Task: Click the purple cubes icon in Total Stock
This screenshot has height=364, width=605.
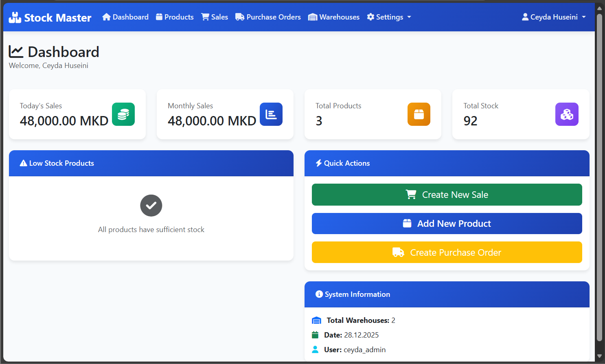Action: click(567, 114)
